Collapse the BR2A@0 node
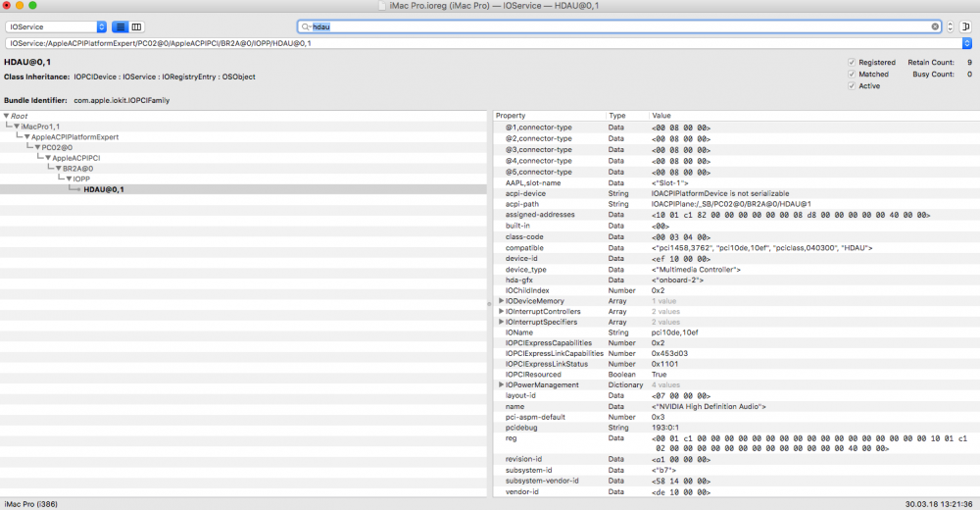This screenshot has width=980, height=510. [58, 169]
